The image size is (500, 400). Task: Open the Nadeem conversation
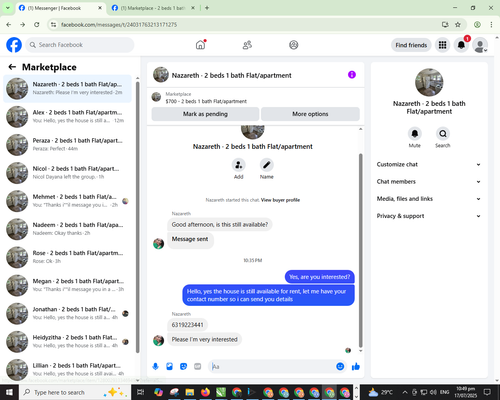[x=67, y=229]
